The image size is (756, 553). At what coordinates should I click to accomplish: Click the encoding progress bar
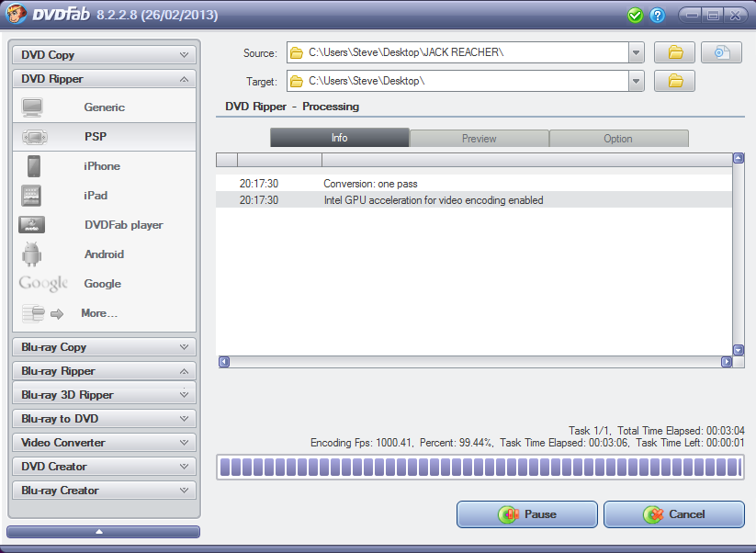tap(480, 468)
